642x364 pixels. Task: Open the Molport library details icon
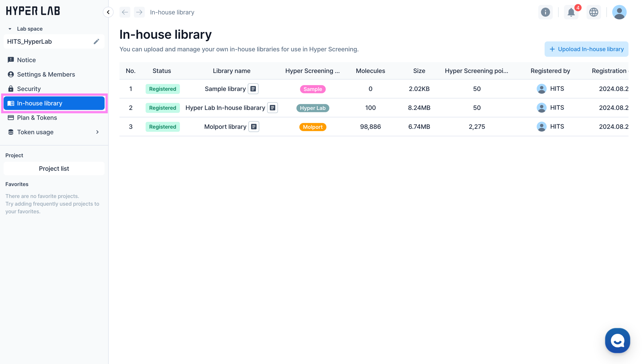coord(254,127)
